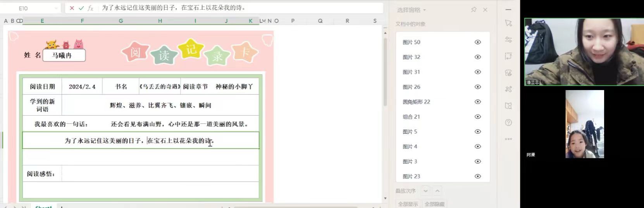The image size is (644, 208).
Task: Open the help question mark icon
Action: point(508,123)
